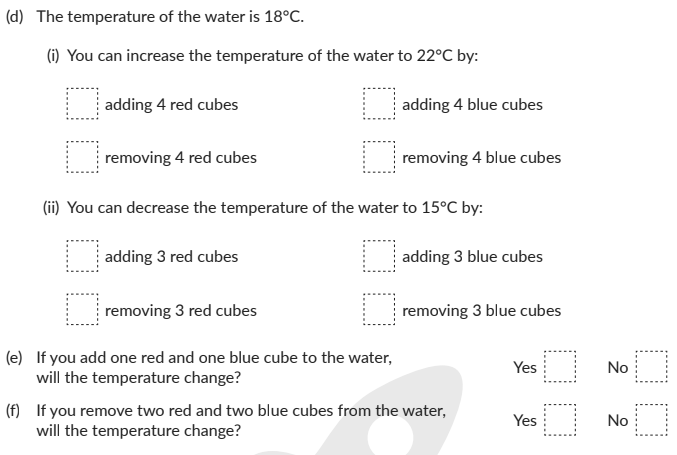
Task: Select the 'removing 4 red cubes' checkbox
Action: click(82, 158)
